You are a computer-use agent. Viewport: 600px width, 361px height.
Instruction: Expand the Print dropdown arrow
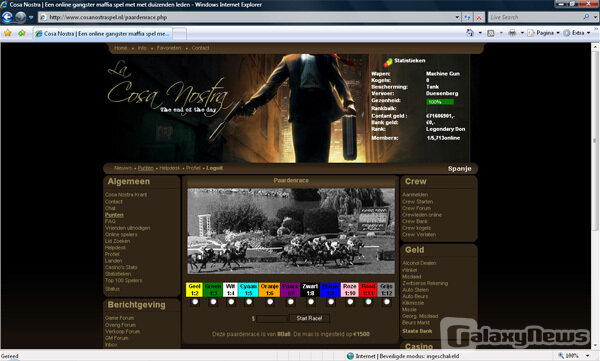click(x=522, y=33)
